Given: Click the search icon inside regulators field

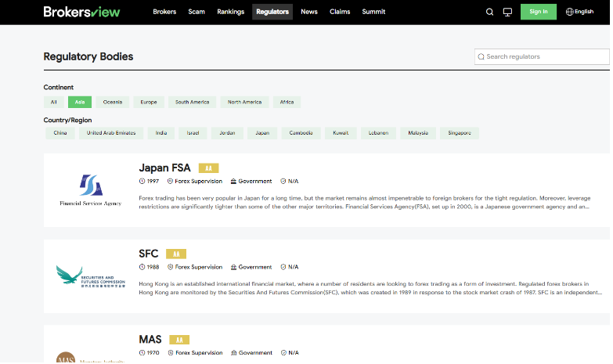Looking at the screenshot, I should click(481, 56).
